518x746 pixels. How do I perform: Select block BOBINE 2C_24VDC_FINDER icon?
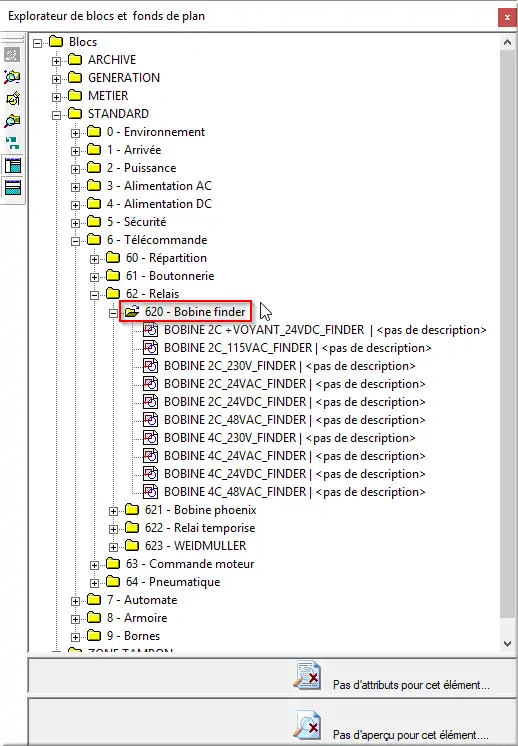pos(150,402)
